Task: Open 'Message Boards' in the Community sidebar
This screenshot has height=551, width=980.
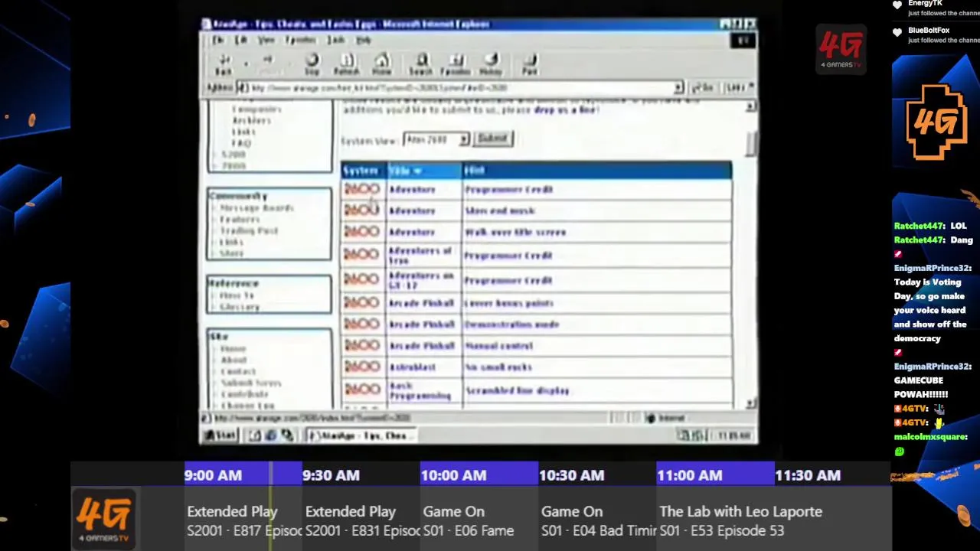Action: point(256,208)
